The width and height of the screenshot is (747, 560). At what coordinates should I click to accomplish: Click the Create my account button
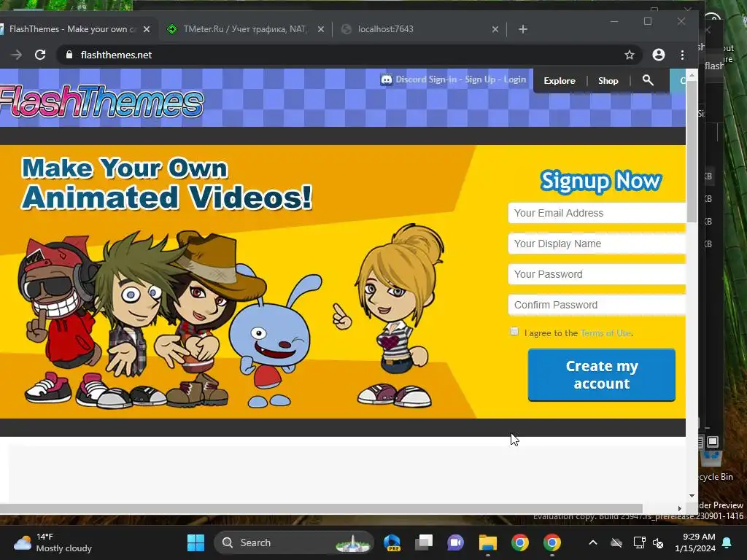coord(602,375)
